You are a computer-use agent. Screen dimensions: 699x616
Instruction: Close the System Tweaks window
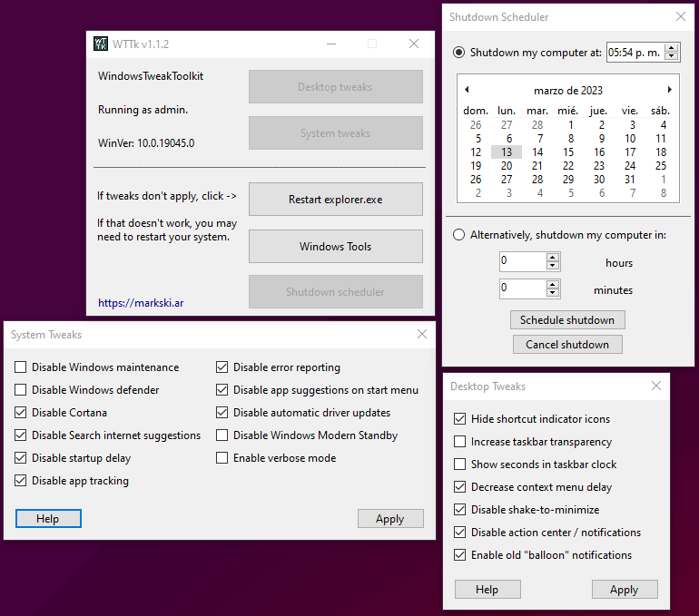tap(421, 334)
